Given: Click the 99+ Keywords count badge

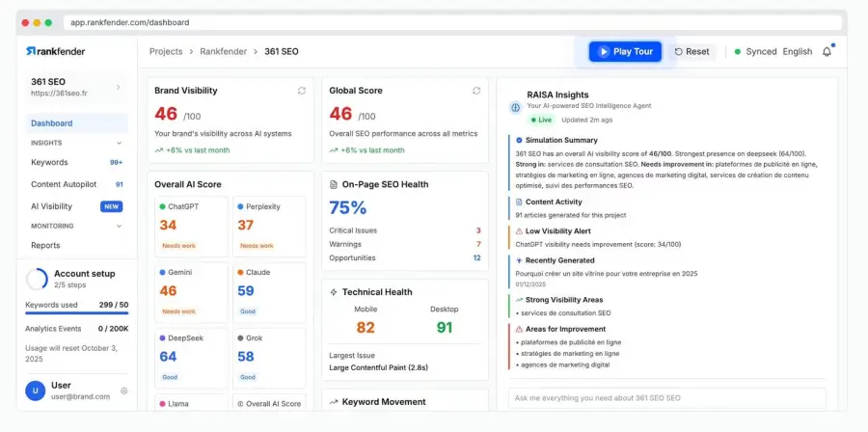Looking at the screenshot, I should [x=117, y=163].
